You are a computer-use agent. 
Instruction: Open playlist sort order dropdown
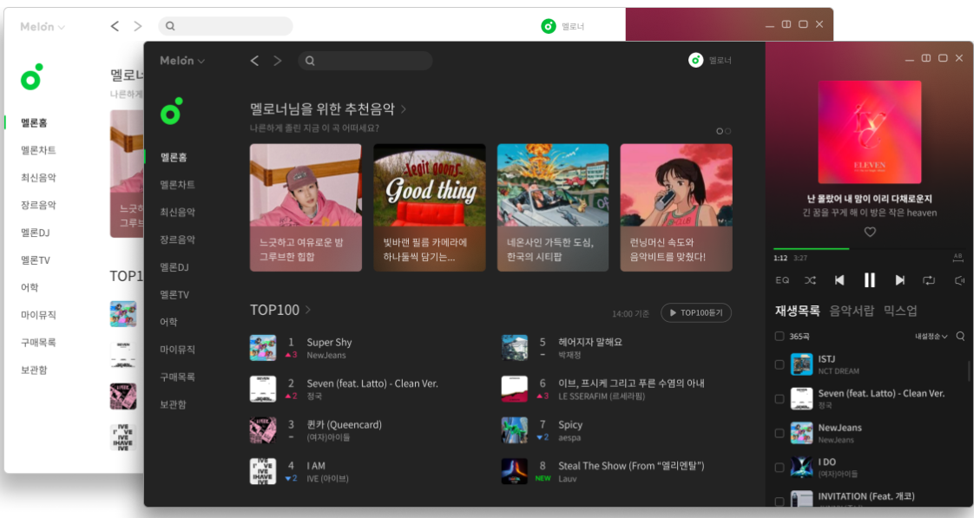[931, 336]
